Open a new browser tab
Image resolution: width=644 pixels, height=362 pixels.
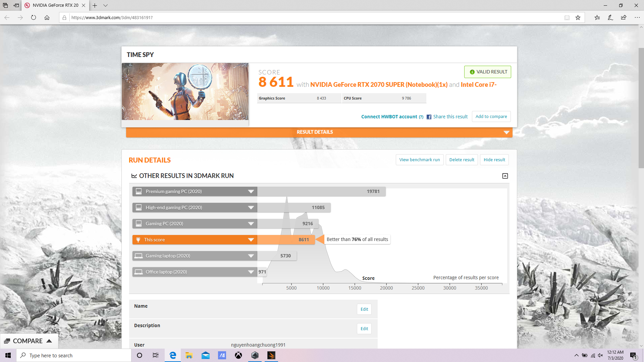point(95,5)
